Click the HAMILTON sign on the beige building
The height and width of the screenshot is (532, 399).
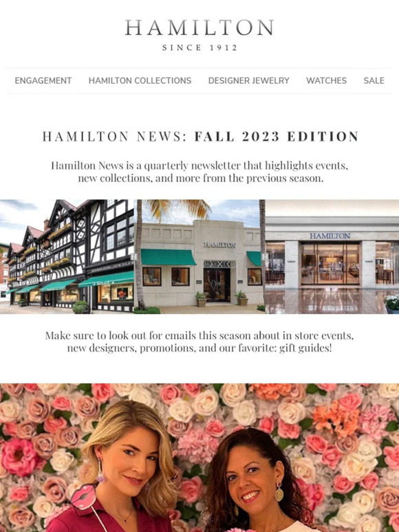coord(219,245)
